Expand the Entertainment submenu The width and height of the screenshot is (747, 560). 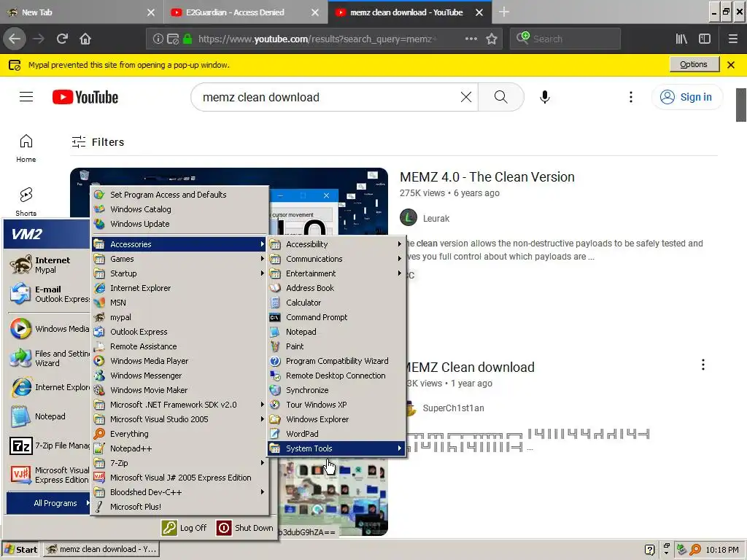click(x=336, y=273)
